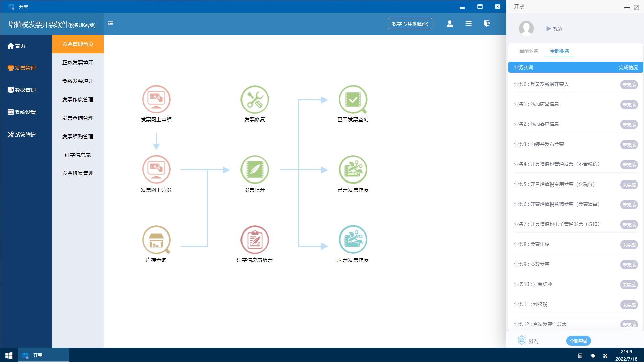Viewport: 644px width, 362px height.
Task: Open 未开发票作废 icon
Action: pos(353,240)
